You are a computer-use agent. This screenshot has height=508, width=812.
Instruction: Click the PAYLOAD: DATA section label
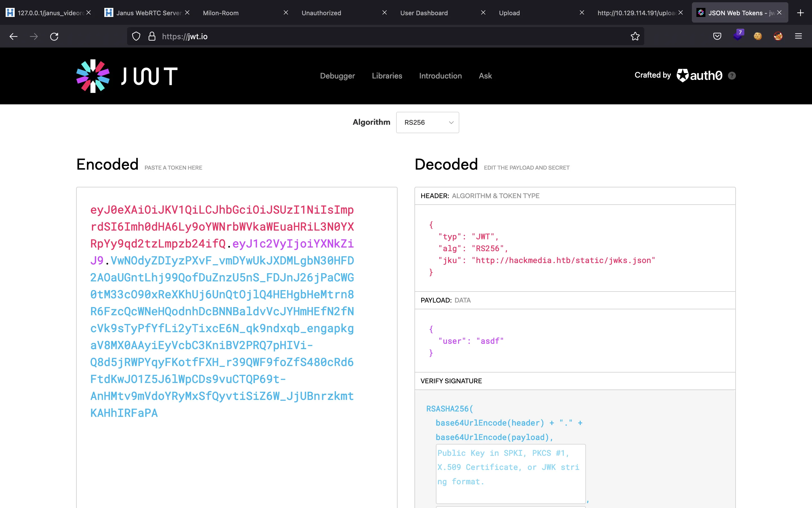click(x=445, y=300)
